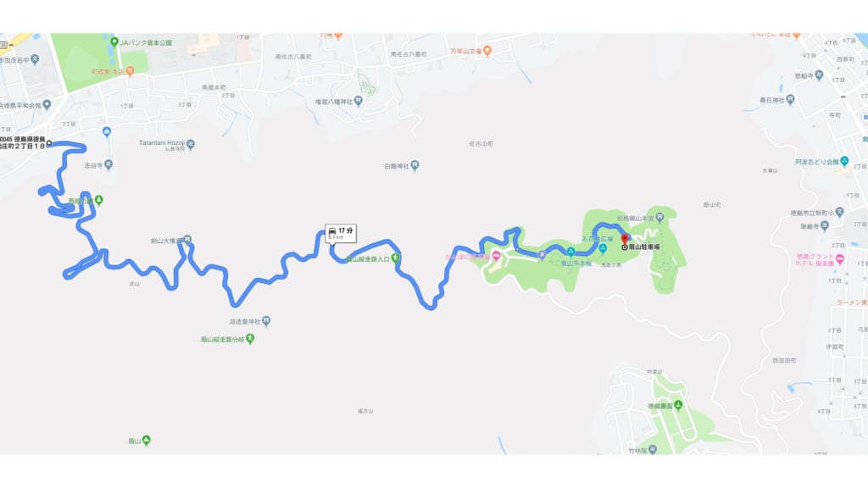
Task: Click the 万年山文庫 orange restaurant marker
Action: [x=487, y=51]
